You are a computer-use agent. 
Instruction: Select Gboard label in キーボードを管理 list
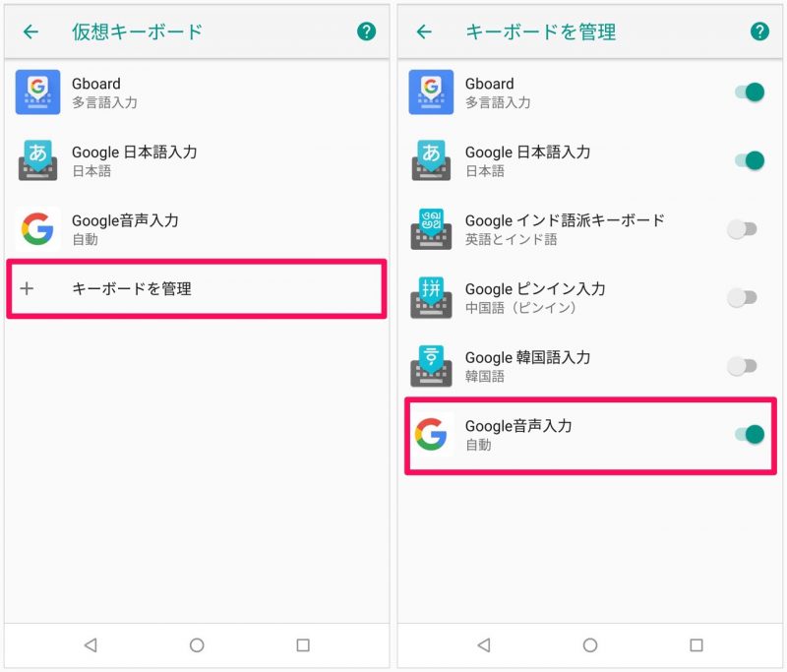pyautogui.click(x=489, y=84)
